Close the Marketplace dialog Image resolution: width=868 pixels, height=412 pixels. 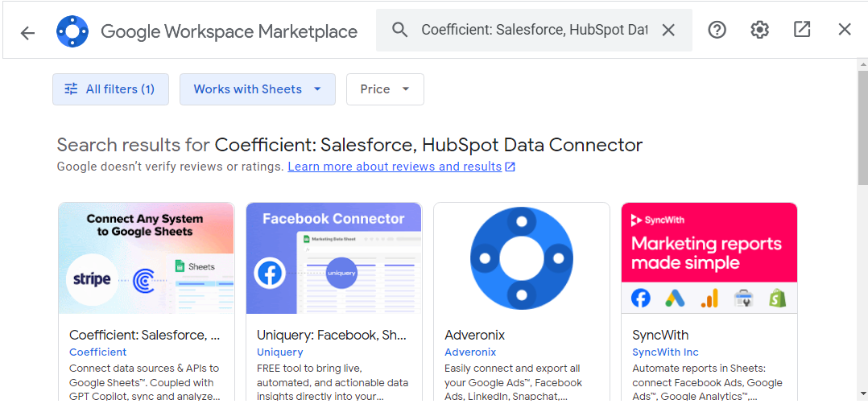(x=845, y=30)
